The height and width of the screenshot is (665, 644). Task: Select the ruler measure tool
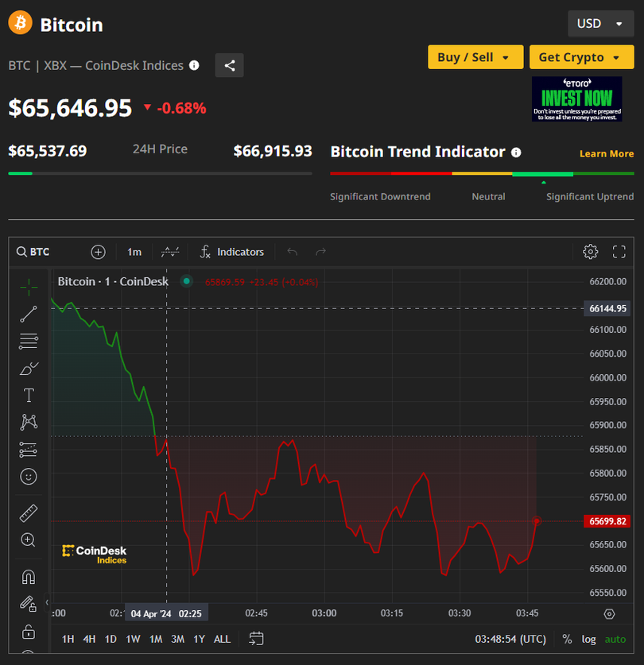29,513
